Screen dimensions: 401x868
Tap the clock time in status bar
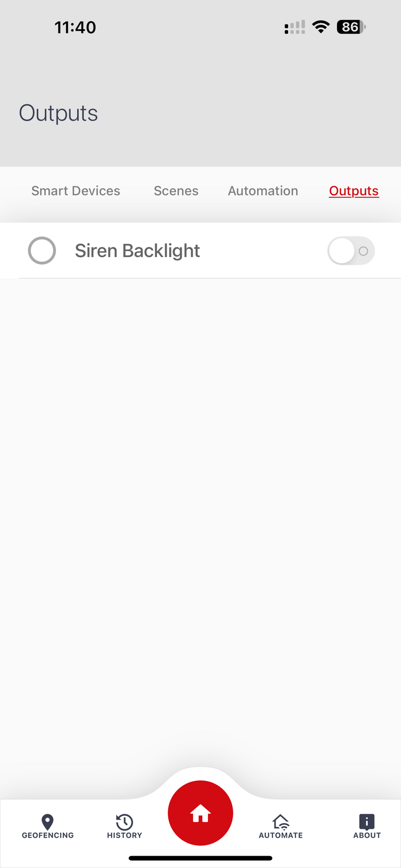point(75,27)
